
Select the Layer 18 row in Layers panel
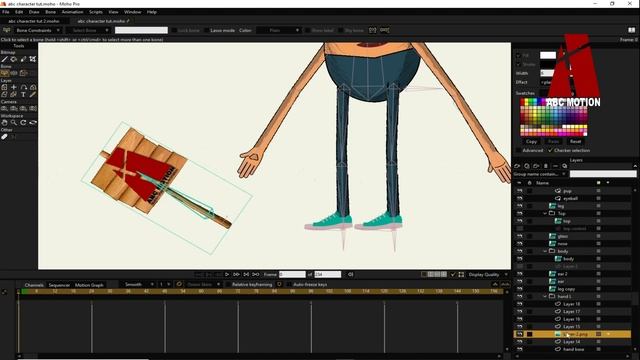coord(572,304)
